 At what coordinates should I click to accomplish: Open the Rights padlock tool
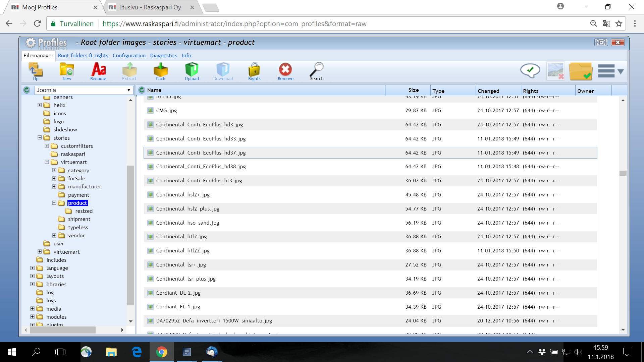point(254,71)
